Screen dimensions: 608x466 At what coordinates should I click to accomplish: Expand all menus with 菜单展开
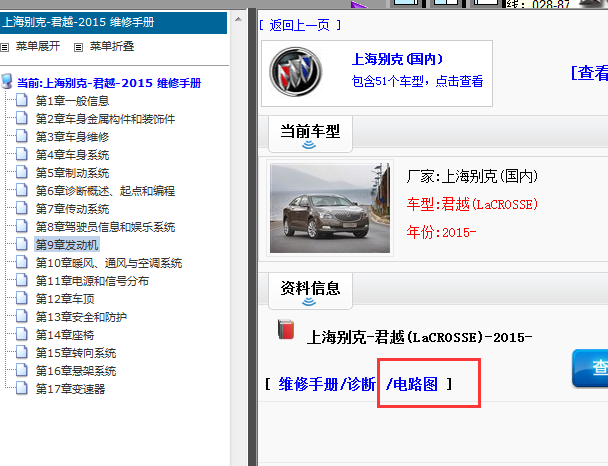point(38,47)
